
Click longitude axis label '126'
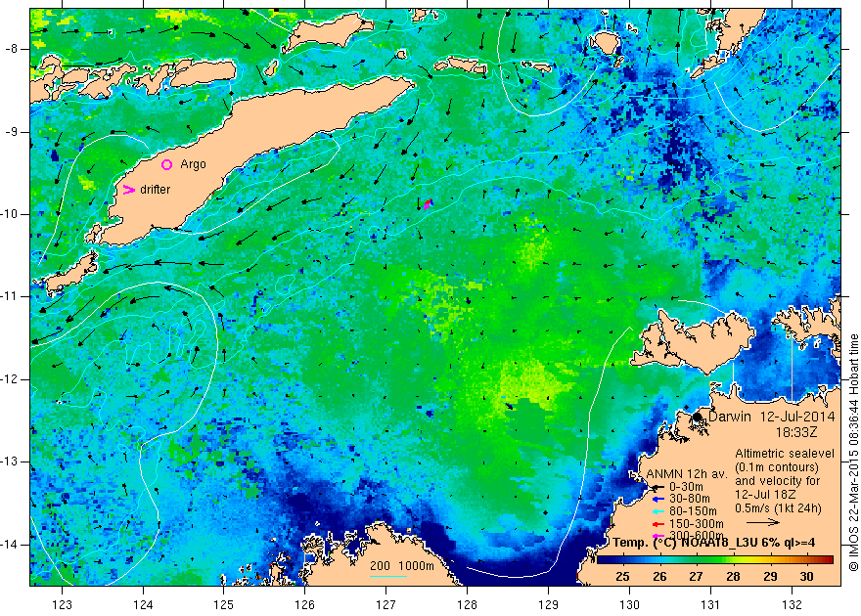coord(304,604)
